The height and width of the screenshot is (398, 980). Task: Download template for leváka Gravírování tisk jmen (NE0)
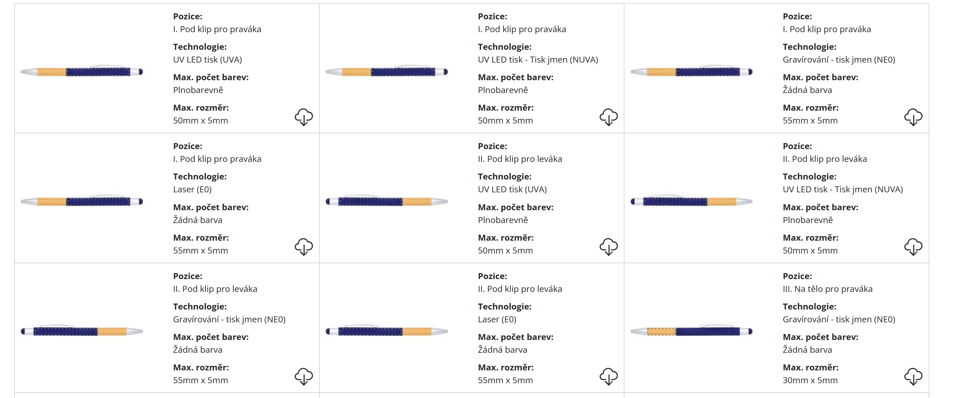304,376
